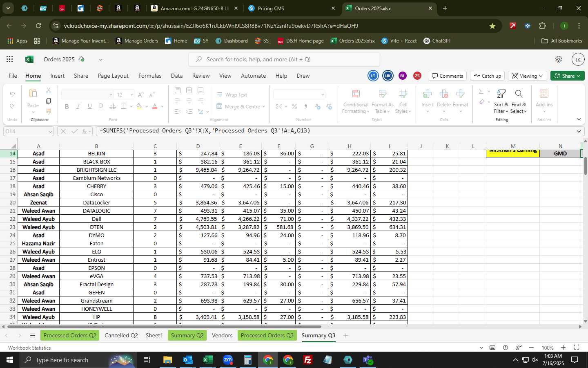This screenshot has width=588, height=368.
Task: Click the Clear eraser icon
Action: click(x=482, y=102)
